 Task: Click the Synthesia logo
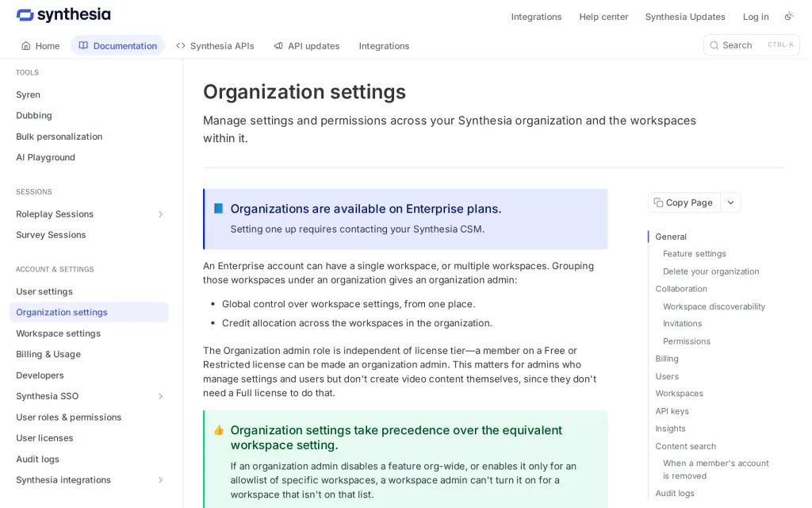[x=63, y=15]
